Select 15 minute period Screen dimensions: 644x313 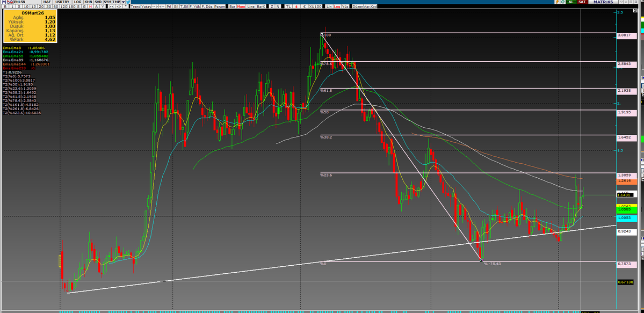(x=34, y=6)
